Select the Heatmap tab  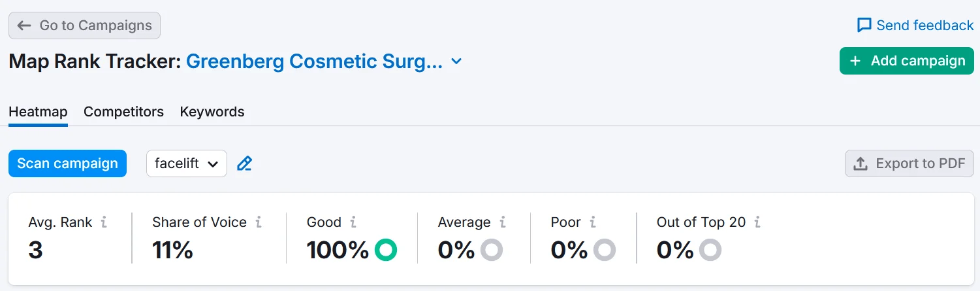point(38,112)
